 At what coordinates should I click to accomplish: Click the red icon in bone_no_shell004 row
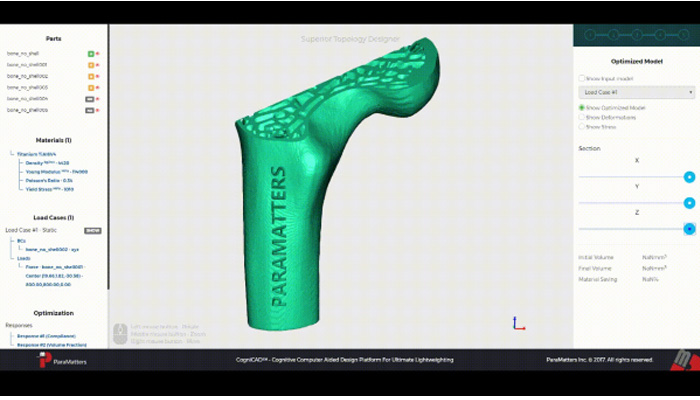pos(98,99)
